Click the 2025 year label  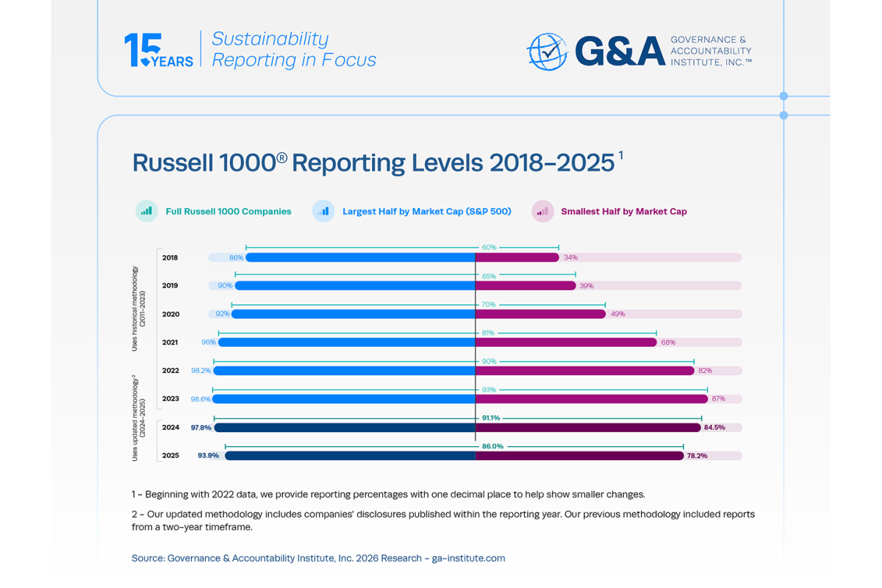pos(171,456)
